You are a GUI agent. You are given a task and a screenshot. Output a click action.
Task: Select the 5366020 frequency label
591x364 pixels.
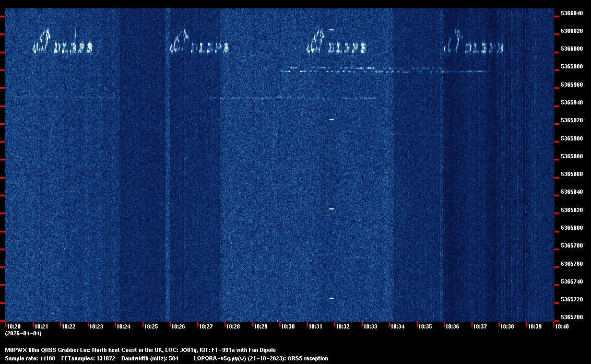click(x=572, y=31)
